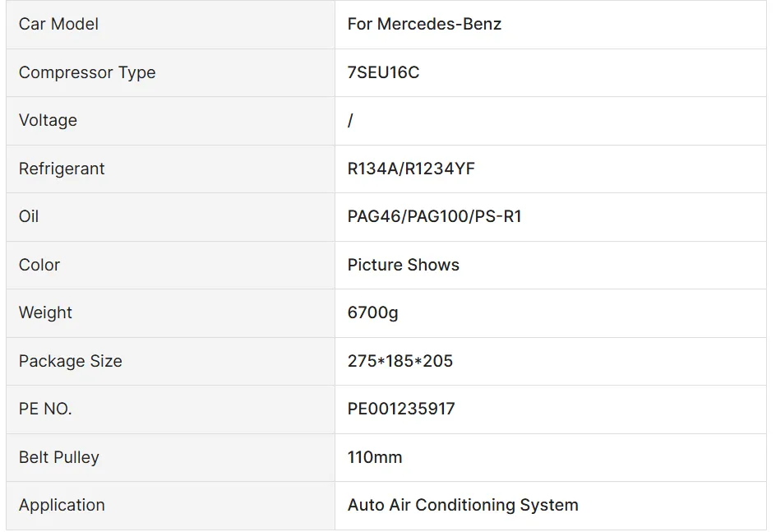Click the 'Car Model' label cell

coord(58,24)
